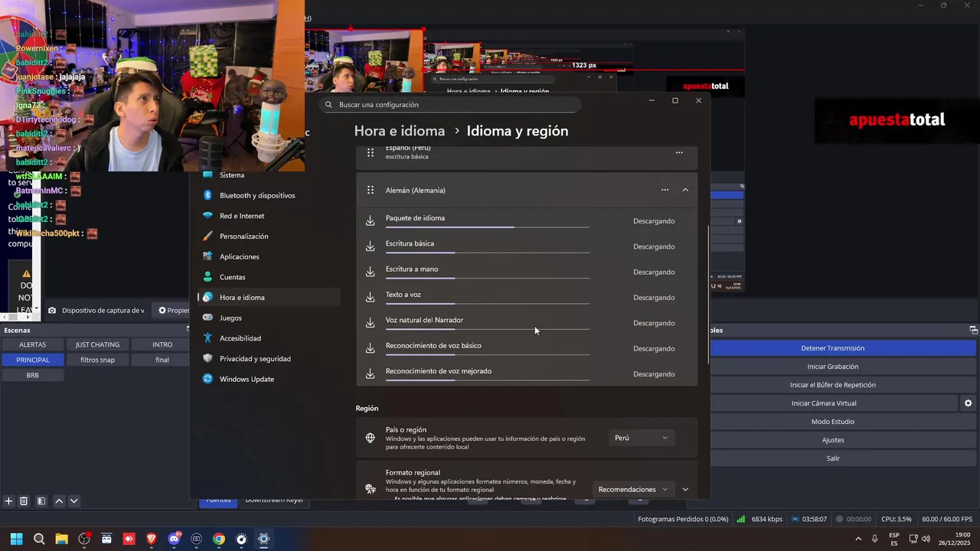Screen dimensions: 980x551
Task: Switch to ALERTAS scene in OBS
Action: 33,344
